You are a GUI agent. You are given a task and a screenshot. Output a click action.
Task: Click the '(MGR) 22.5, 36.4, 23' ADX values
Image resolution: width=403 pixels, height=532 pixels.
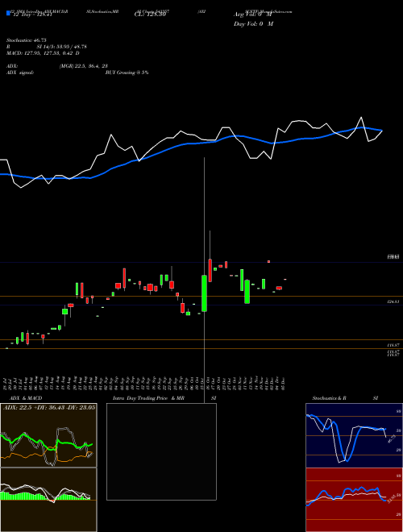click(84, 66)
